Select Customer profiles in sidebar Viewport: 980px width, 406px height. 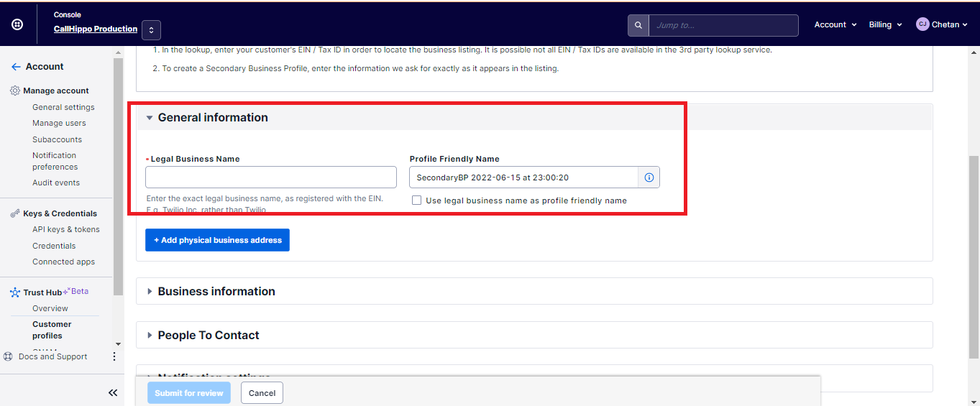(x=52, y=330)
